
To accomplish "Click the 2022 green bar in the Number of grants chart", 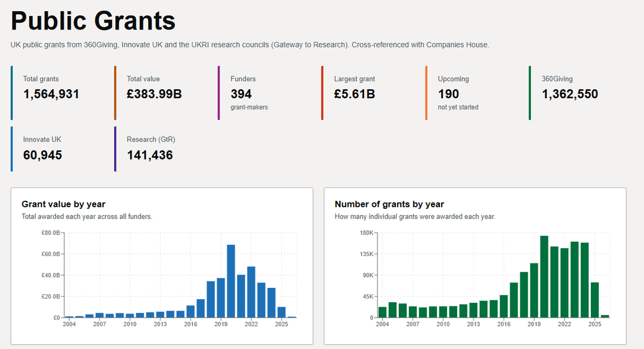I will [565, 283].
